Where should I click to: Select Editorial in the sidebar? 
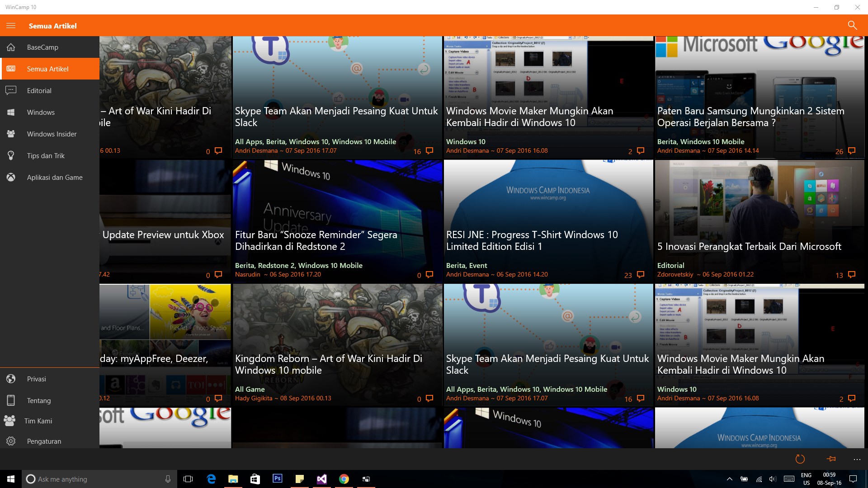39,91
